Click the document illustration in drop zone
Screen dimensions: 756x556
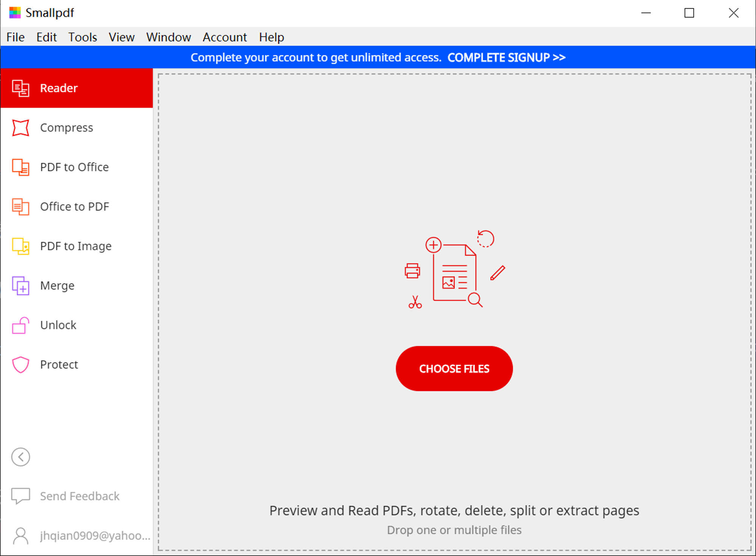click(x=455, y=269)
